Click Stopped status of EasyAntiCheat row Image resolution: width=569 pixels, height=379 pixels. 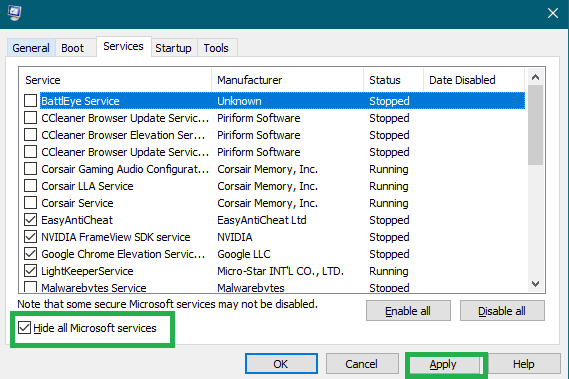point(389,220)
